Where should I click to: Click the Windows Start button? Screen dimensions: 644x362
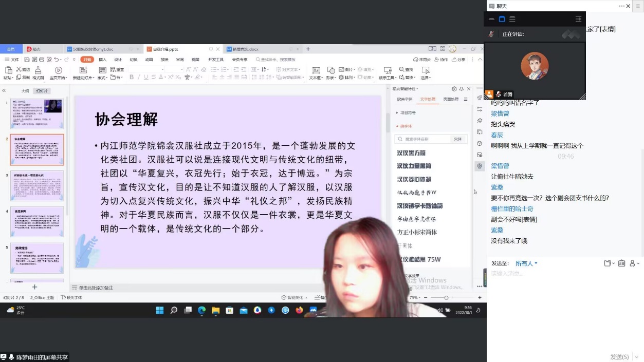coord(160,310)
